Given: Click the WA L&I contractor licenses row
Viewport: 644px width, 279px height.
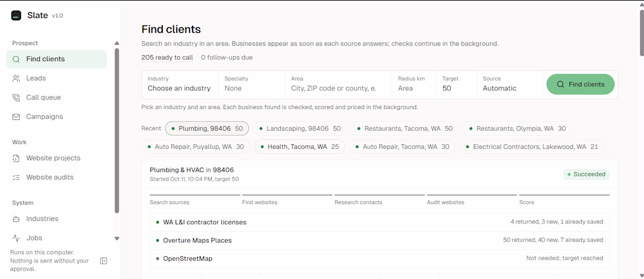Looking at the screenshot, I should (x=379, y=222).
